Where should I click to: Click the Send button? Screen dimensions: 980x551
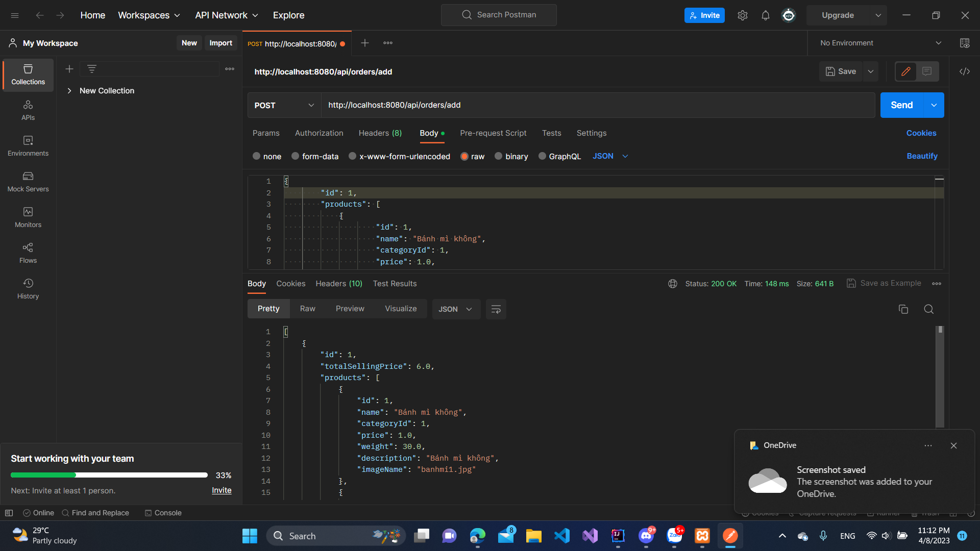[901, 105]
